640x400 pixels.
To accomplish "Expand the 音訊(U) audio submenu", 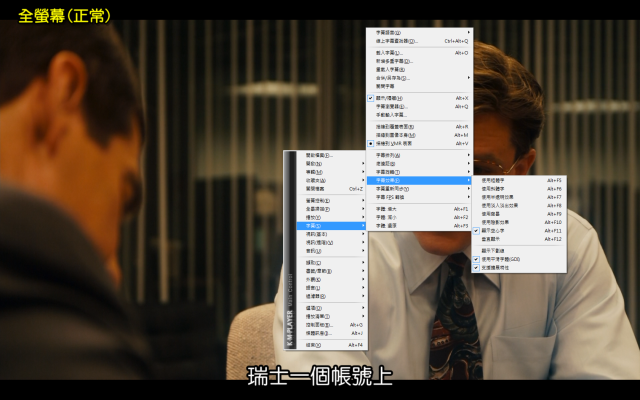I will pos(331,251).
